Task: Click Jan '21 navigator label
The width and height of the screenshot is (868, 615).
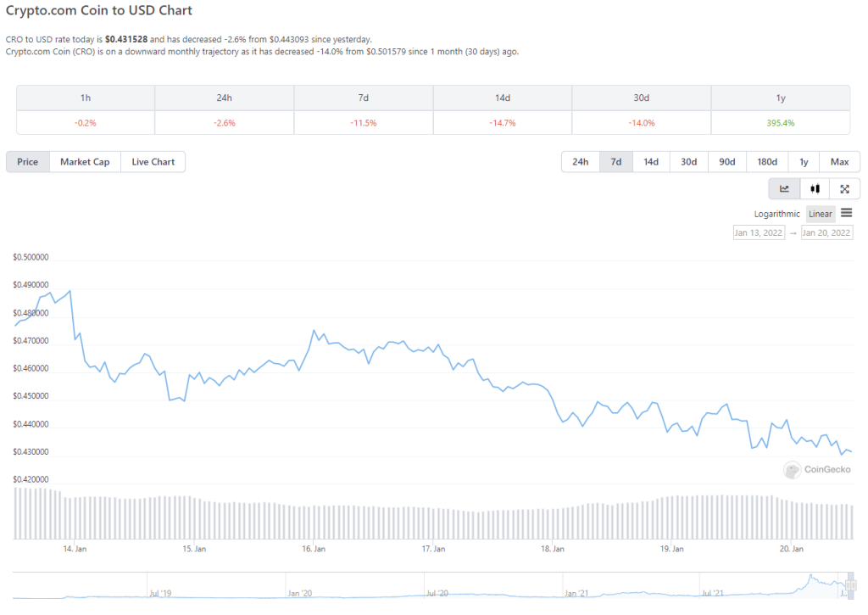Action: point(576,594)
